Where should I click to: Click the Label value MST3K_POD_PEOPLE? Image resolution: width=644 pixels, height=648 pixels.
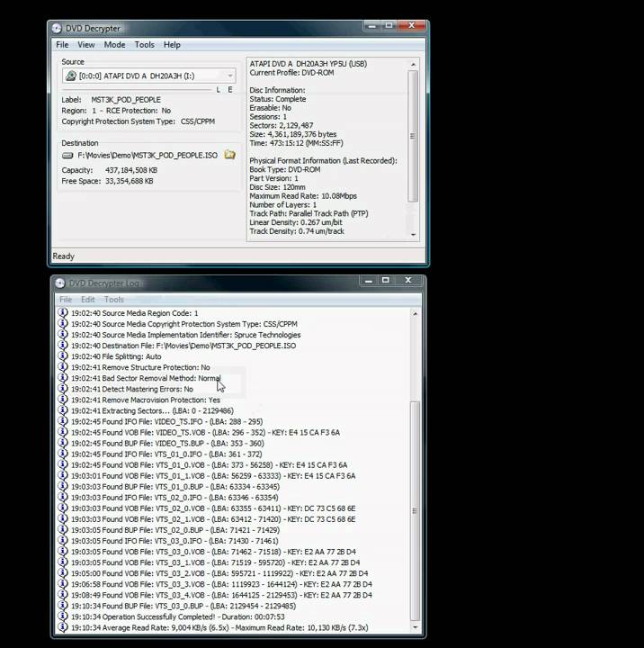126,100
